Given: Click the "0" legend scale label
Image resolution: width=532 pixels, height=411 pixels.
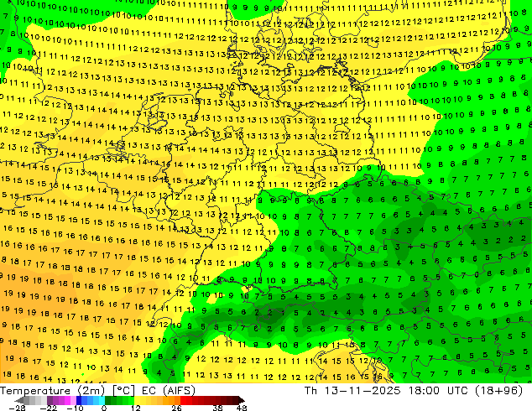Looking at the screenshot, I should tap(104, 408).
